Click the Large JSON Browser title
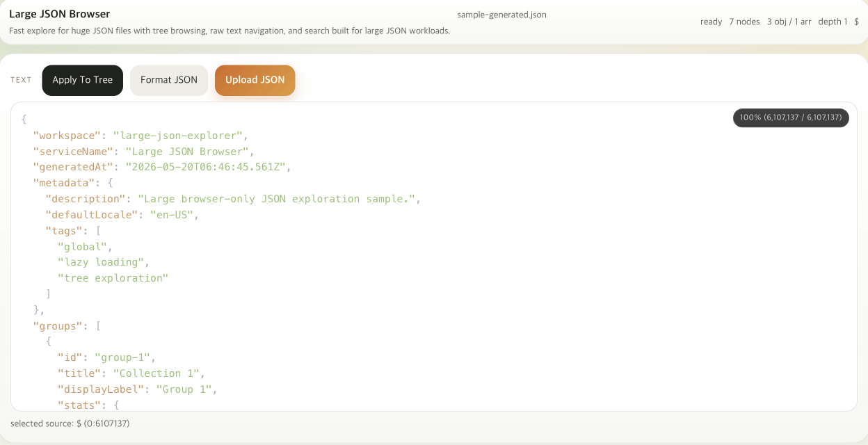This screenshot has height=445, width=868. pos(59,14)
